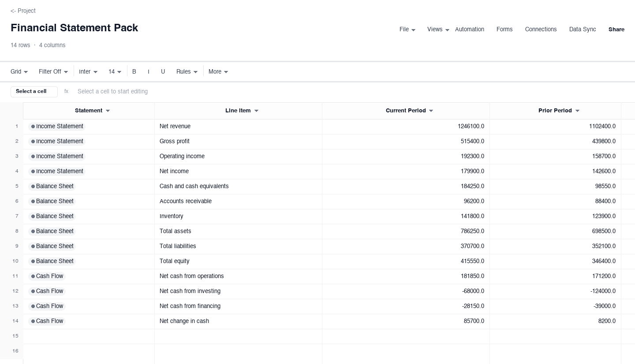635x364 pixels.
Task: Select the Net cash from investing cell
Action: pos(238,291)
